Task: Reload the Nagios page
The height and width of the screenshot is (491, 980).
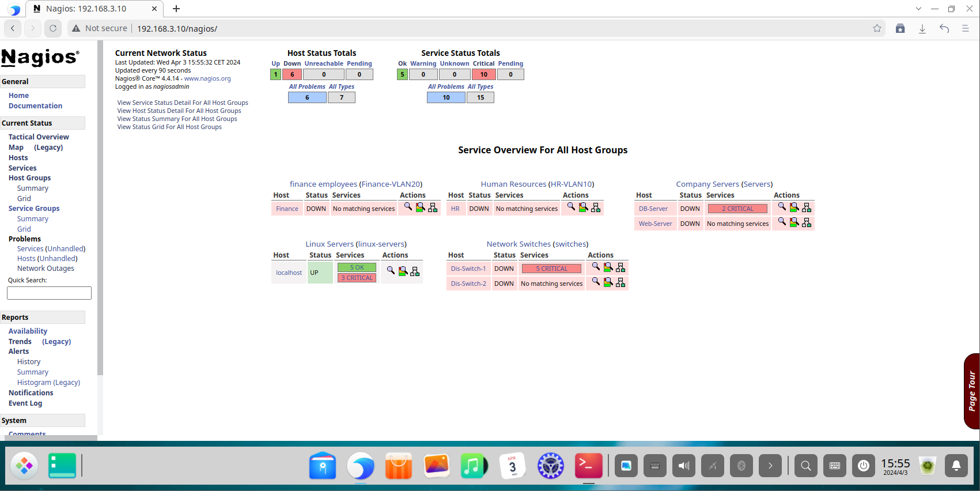Action: (x=53, y=28)
